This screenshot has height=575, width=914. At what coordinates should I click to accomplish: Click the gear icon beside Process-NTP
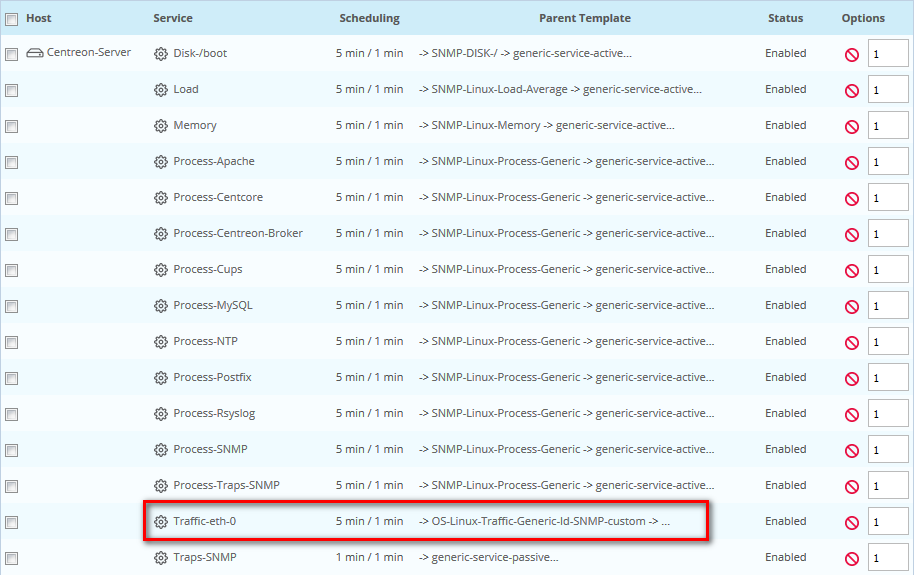pos(161,342)
